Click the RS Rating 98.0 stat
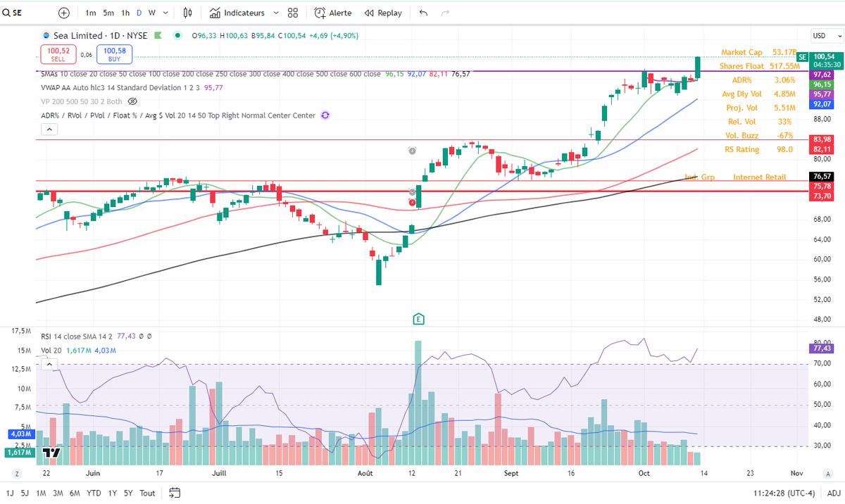845x504 pixels. click(759, 149)
